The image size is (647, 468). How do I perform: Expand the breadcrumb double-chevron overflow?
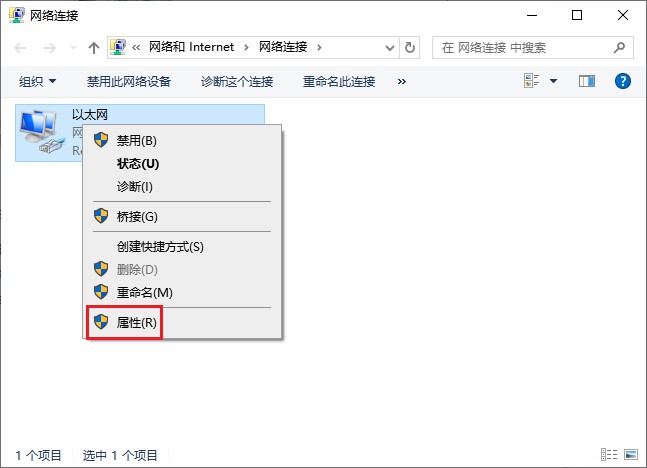pos(136,47)
